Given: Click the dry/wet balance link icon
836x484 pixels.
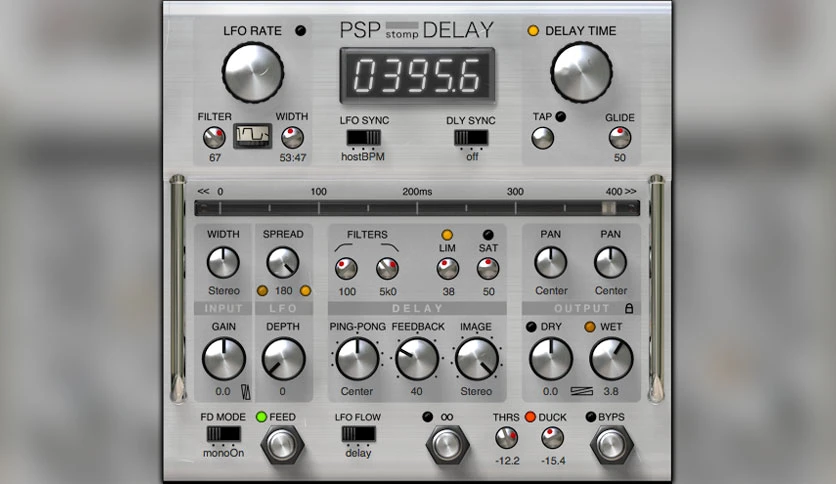Looking at the screenshot, I should tap(581, 392).
